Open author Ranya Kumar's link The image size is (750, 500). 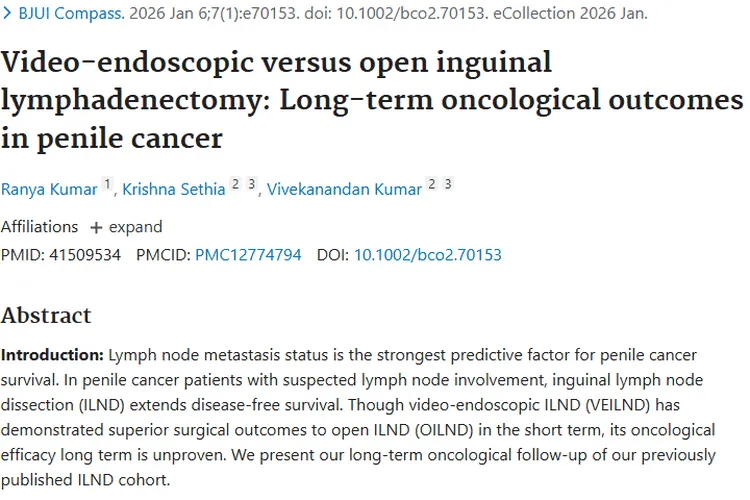[x=48, y=189]
